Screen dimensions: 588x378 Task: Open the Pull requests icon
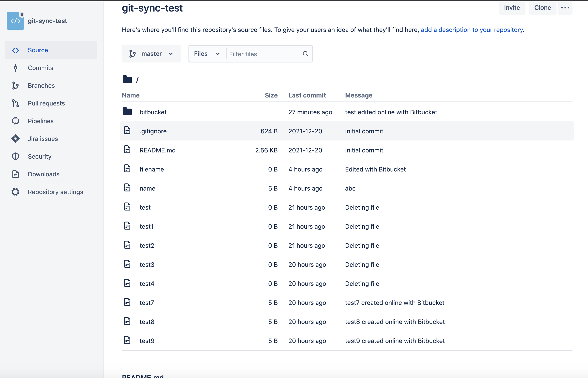coord(16,103)
